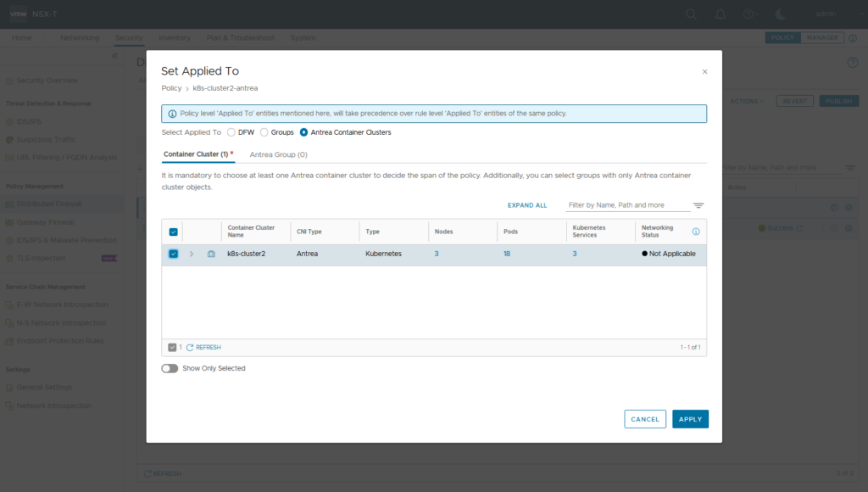This screenshot has height=492, width=868.
Task: Go to the Inventory tab
Action: pos(175,37)
